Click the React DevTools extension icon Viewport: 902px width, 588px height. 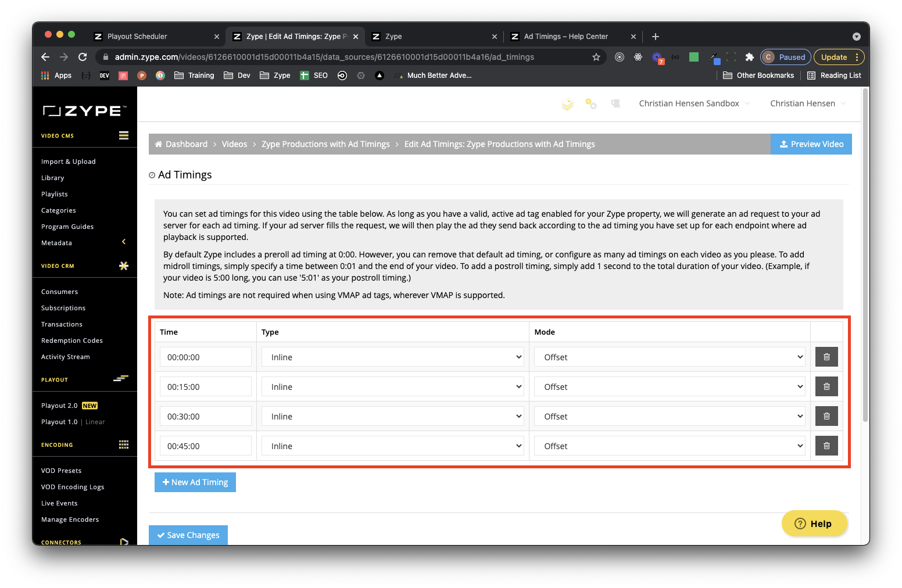[x=638, y=57]
